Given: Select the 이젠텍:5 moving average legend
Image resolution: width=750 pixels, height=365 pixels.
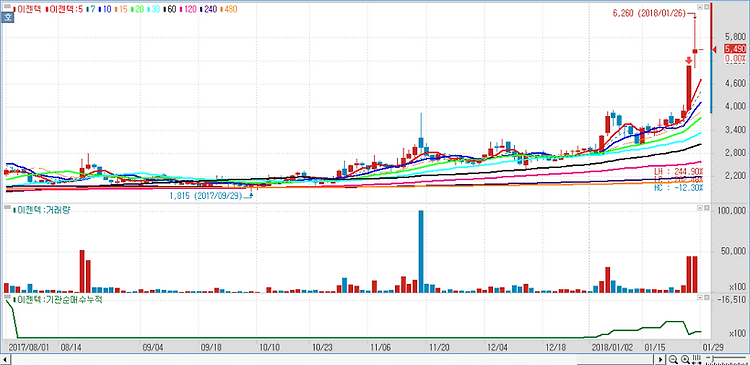Looking at the screenshot, I should (63, 9).
